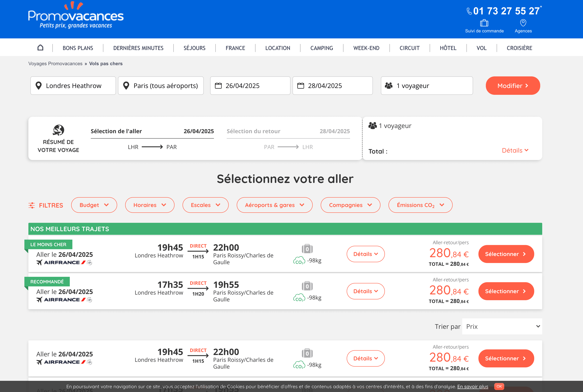Viewport: 583px width, 392px height.
Task: Open CIRCUIT menu
Action: pyautogui.click(x=409, y=48)
